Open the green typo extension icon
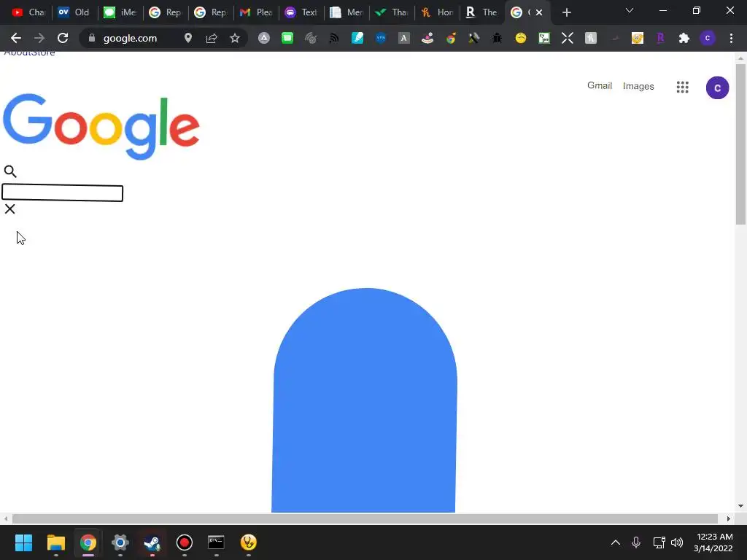 [x=544, y=38]
